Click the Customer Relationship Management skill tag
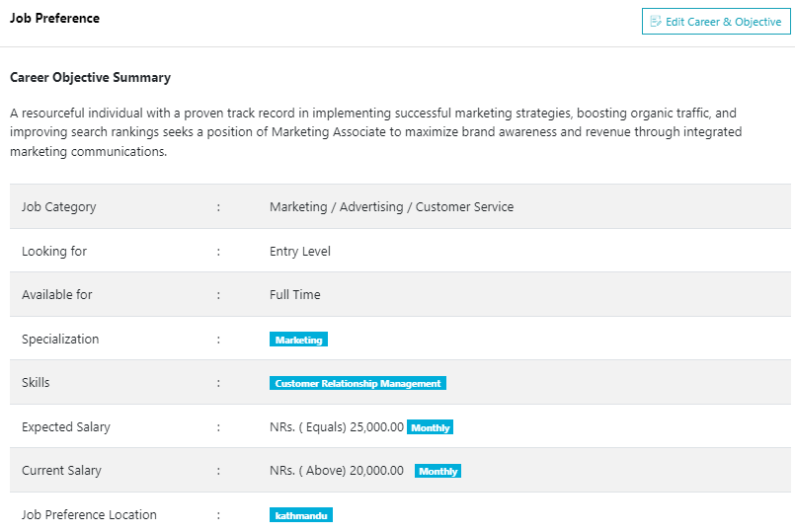The image size is (795, 532). pyautogui.click(x=358, y=383)
